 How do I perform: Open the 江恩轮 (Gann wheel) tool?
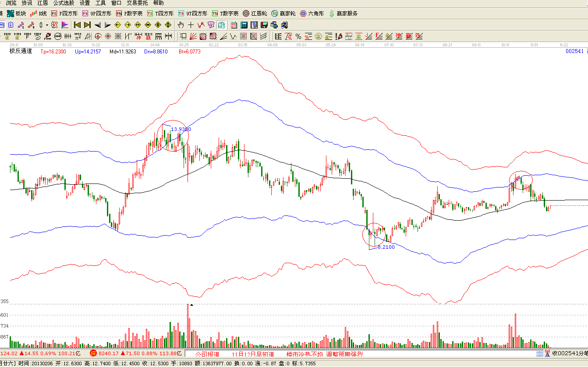click(x=255, y=14)
